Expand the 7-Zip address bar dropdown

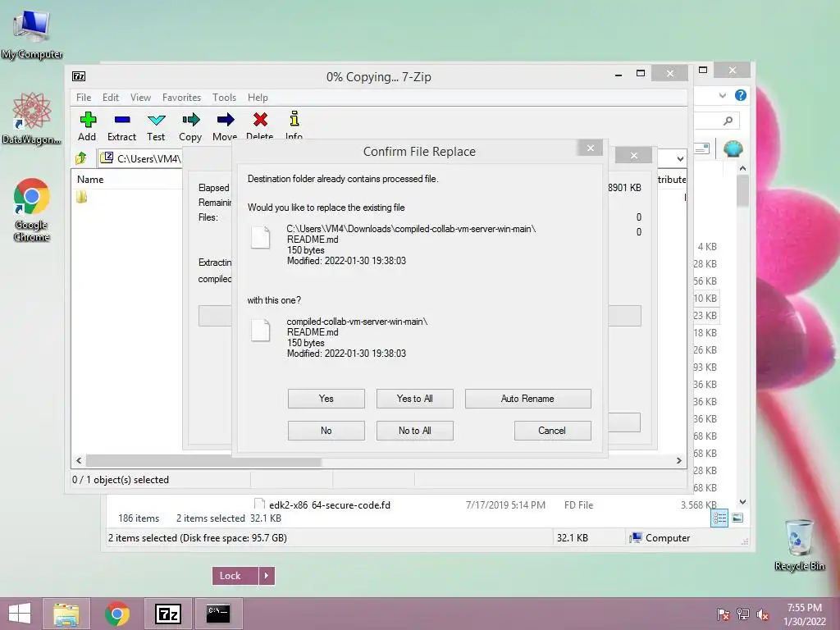tap(680, 158)
